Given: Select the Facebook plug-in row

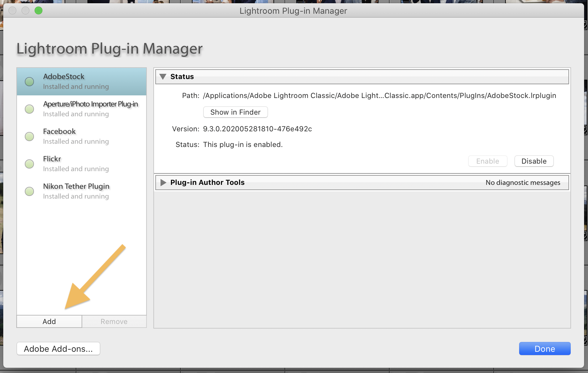Looking at the screenshot, I should pos(82,137).
